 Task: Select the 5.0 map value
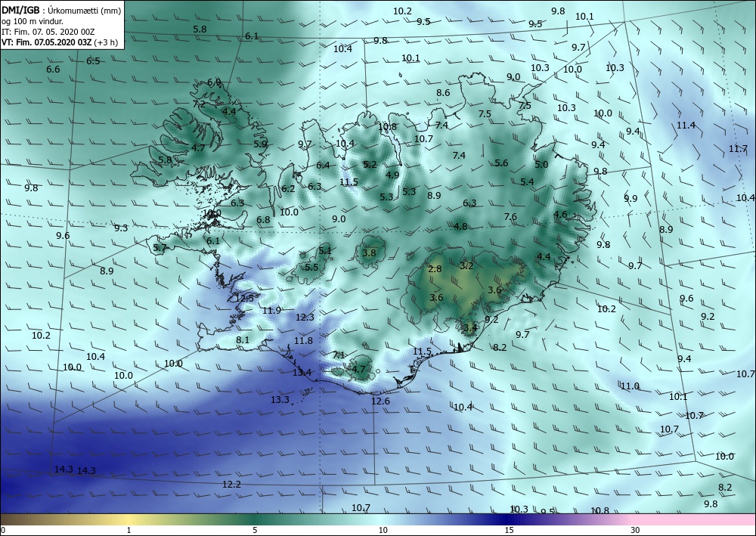[541, 164]
